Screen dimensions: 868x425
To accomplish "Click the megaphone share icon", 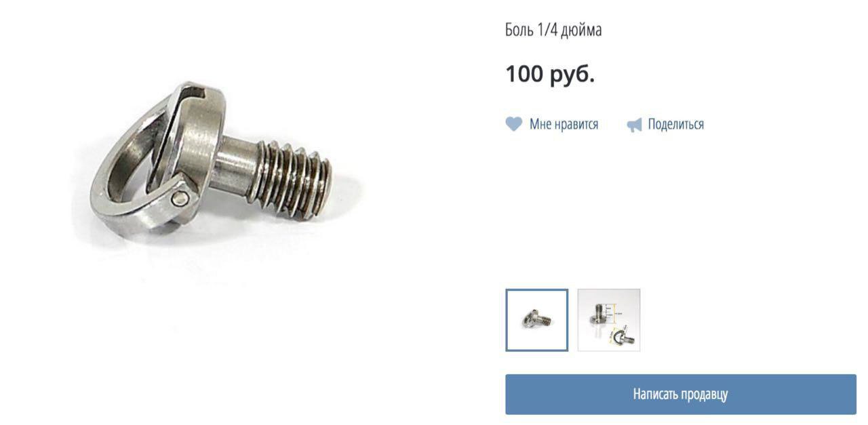I will click(x=634, y=125).
